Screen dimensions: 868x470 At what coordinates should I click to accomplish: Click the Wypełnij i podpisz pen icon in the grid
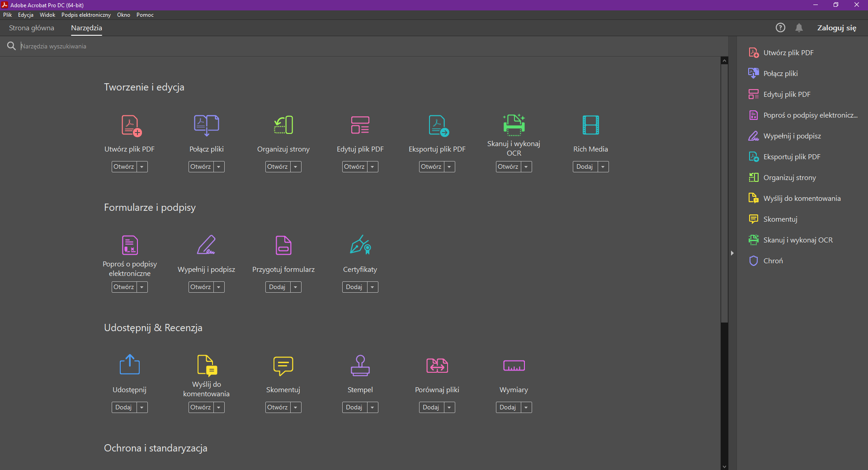click(207, 245)
